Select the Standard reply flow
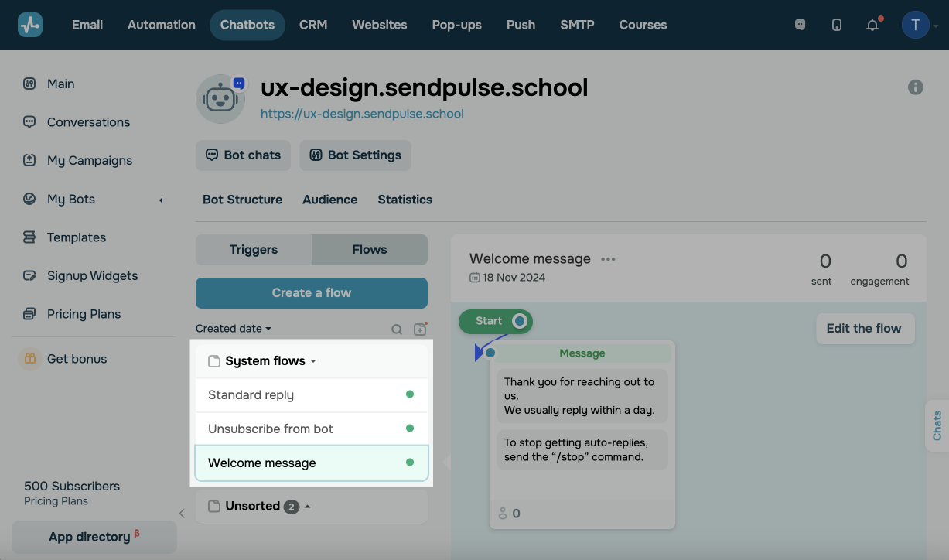The image size is (949, 560). [312, 395]
